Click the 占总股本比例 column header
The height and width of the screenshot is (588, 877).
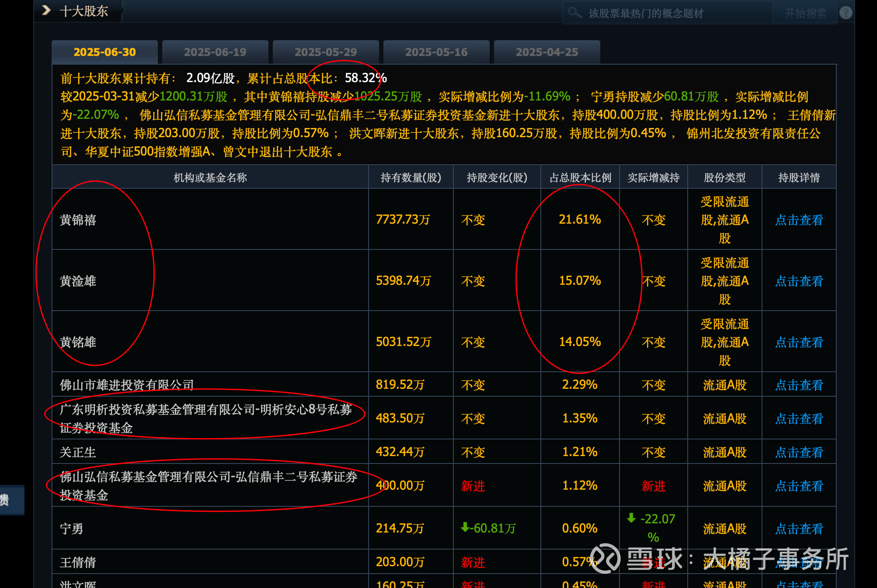click(x=580, y=177)
